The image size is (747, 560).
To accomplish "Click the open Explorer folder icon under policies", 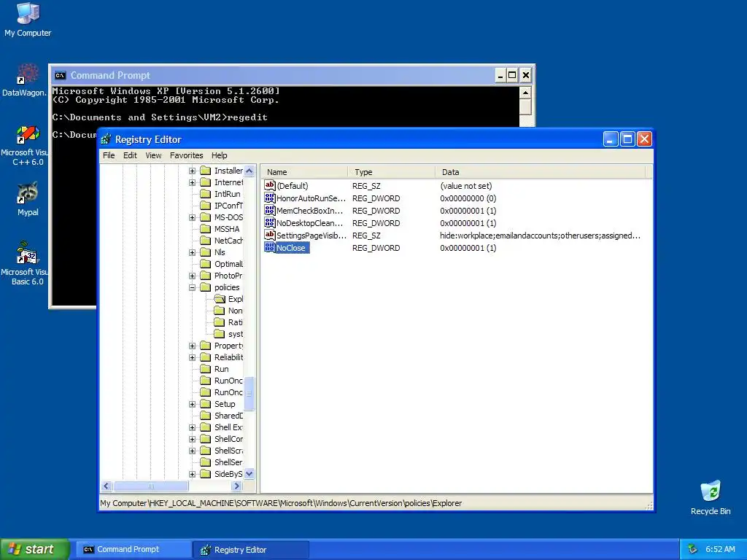I will click(x=220, y=298).
